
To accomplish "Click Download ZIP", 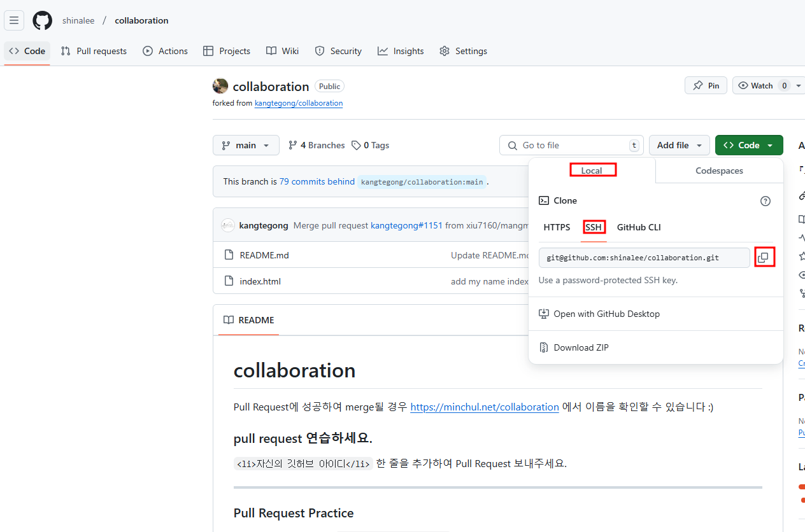I will pos(655,347).
